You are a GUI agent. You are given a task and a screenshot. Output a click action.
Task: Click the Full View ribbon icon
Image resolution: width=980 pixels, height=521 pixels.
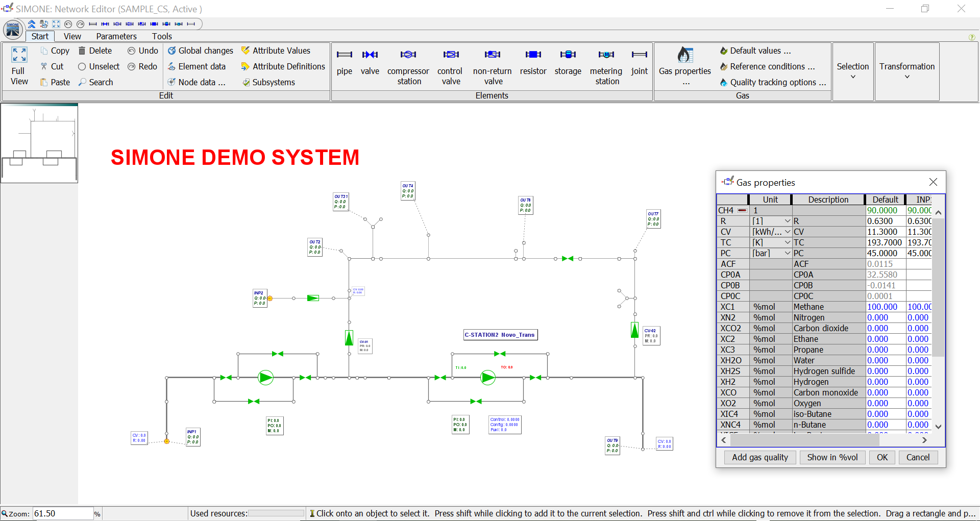coord(19,66)
